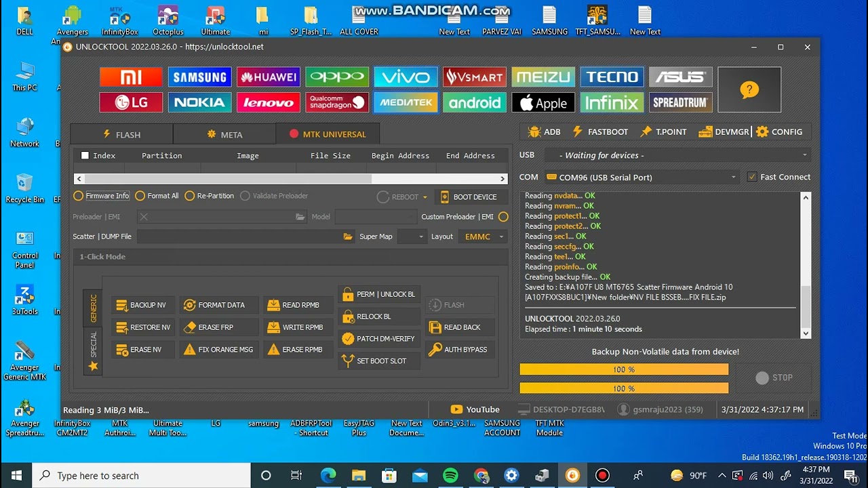
Task: Click the partition table horizontal scrollbar
Action: click(x=292, y=179)
